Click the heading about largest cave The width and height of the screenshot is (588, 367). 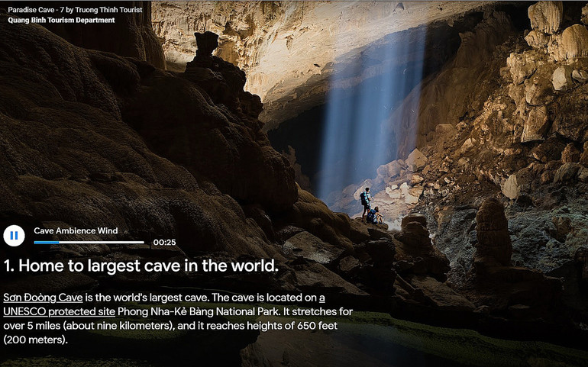pyautogui.click(x=141, y=266)
